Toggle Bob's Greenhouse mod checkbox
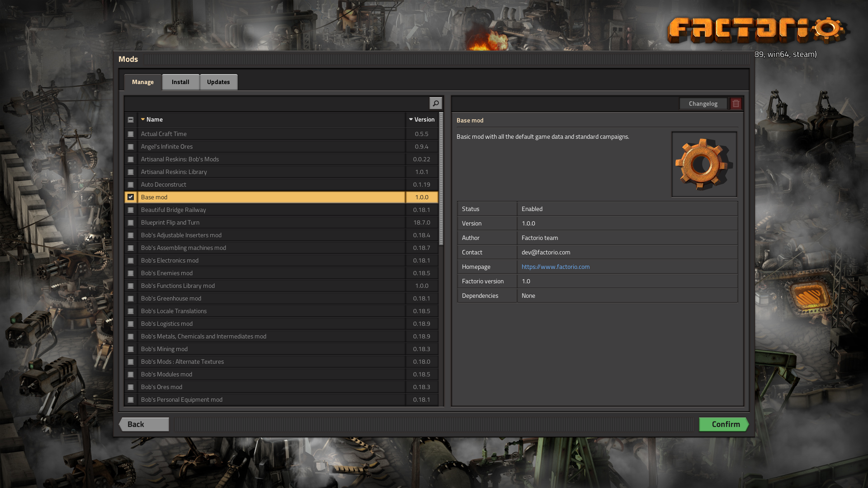The width and height of the screenshot is (868, 488). [131, 299]
